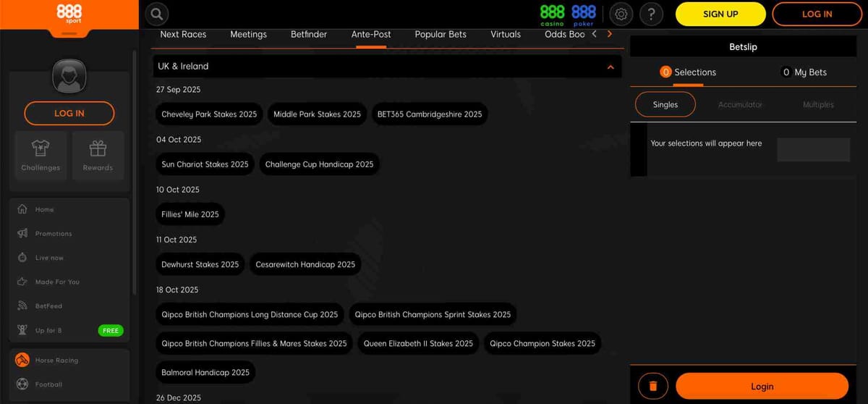
Task: Click the yellow SIGN UP button
Action: (x=720, y=14)
